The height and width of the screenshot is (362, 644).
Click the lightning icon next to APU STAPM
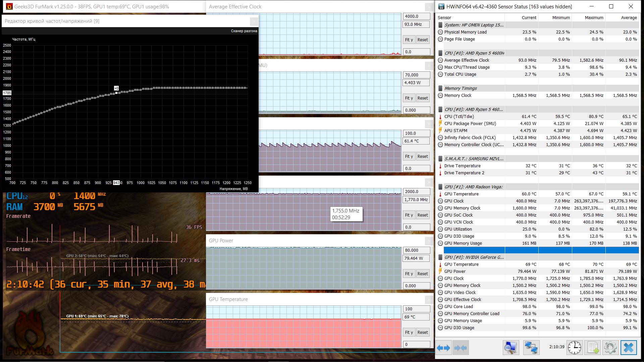coord(440,131)
